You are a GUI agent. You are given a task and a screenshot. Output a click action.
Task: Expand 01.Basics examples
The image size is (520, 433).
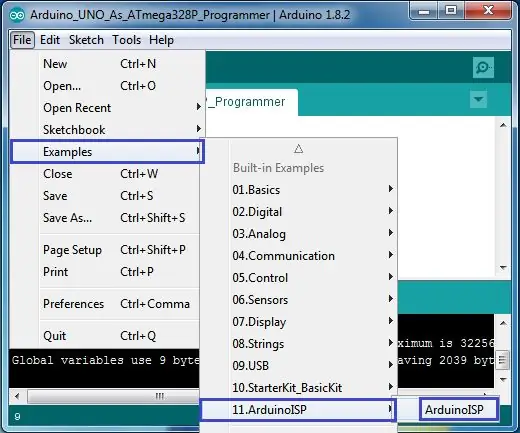(x=299, y=190)
